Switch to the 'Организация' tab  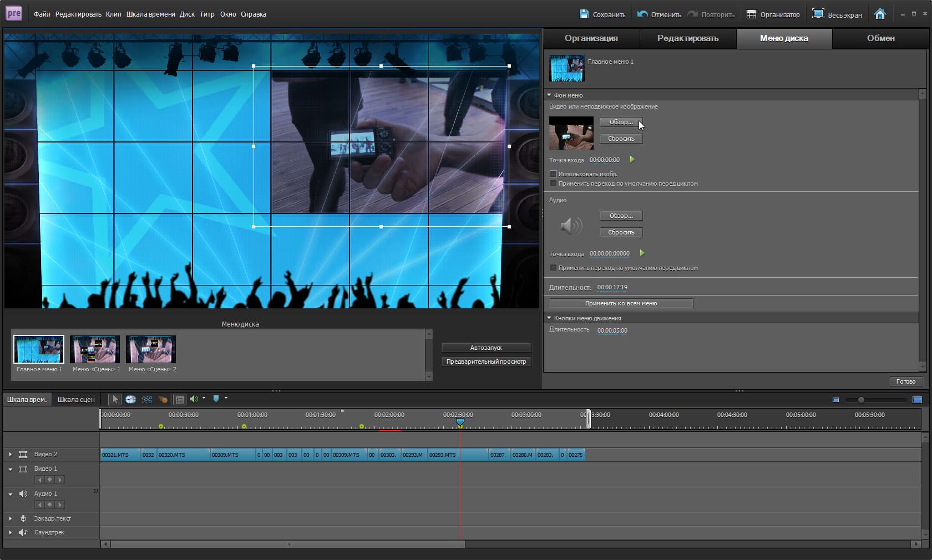[x=591, y=38]
